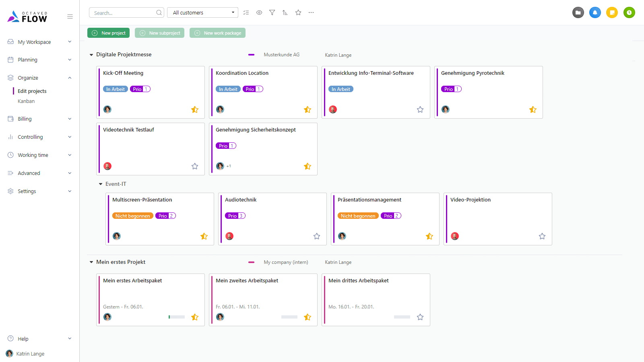Click the filter funnel icon in toolbar

(x=272, y=12)
